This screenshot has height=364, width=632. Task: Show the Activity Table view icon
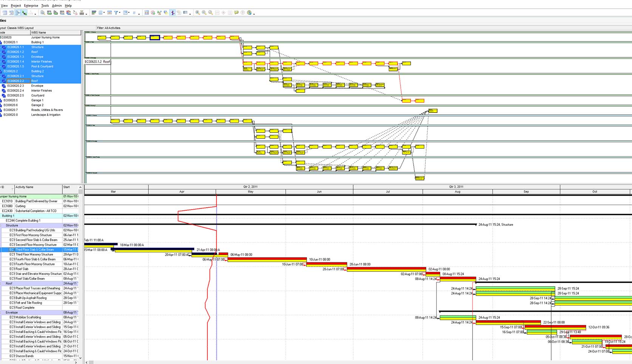pyautogui.click(x=5, y=12)
